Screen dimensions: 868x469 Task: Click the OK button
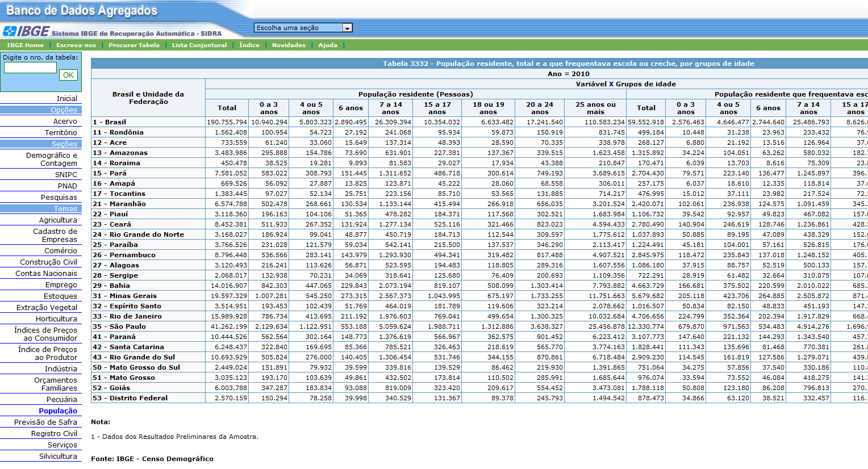point(68,75)
